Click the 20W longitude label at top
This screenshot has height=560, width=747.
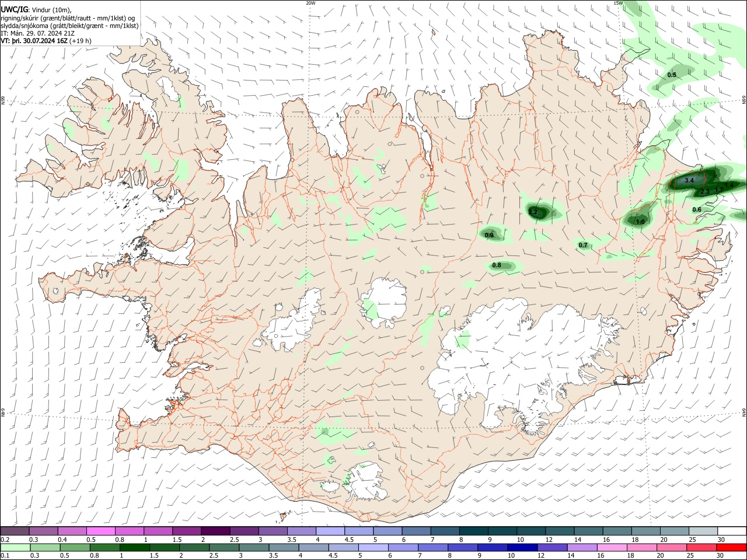(310, 3)
